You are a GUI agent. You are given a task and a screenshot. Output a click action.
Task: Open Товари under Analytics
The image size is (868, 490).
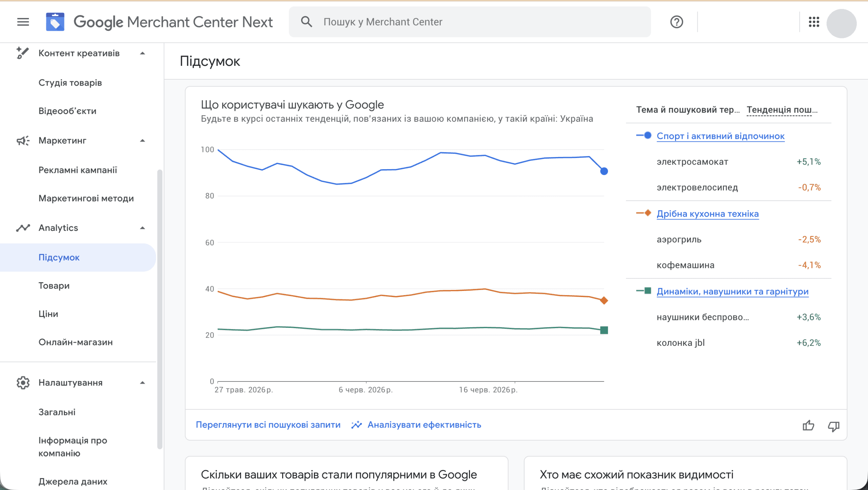(54, 286)
